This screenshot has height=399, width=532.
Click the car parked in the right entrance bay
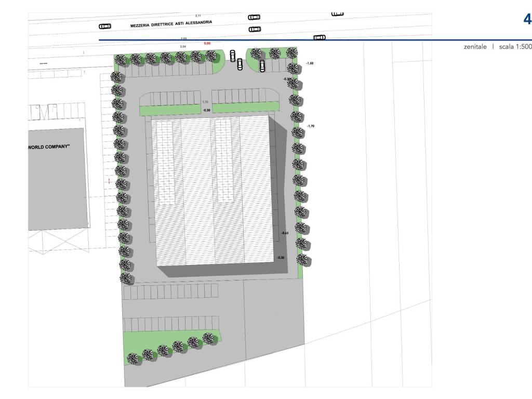262,66
